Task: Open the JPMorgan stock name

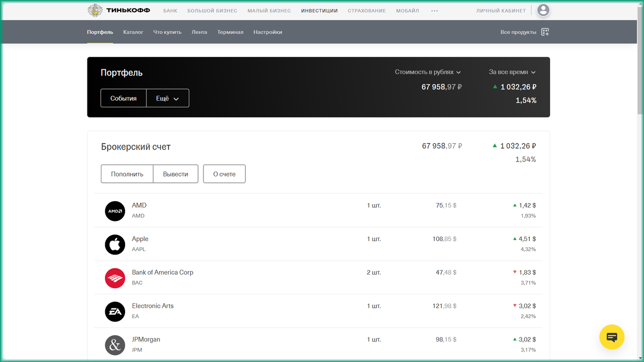Action: 146,339
